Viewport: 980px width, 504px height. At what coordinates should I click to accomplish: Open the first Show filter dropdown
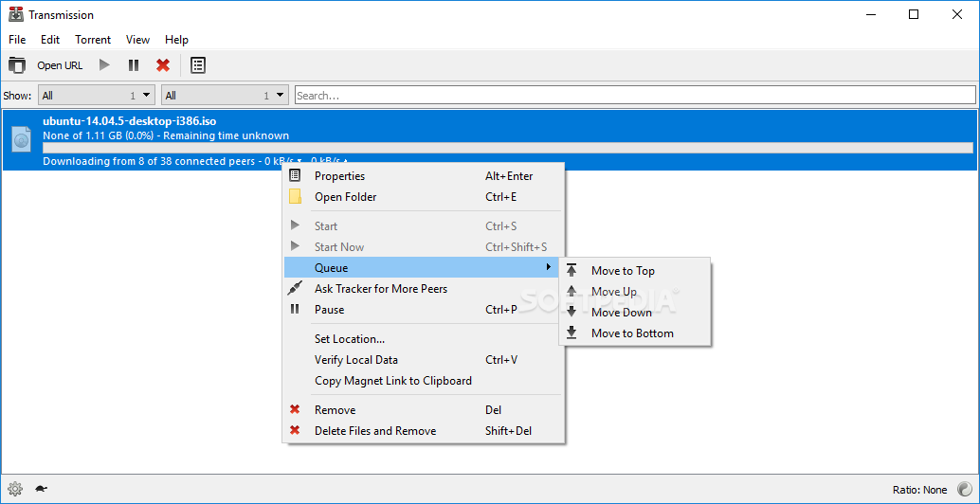point(97,95)
